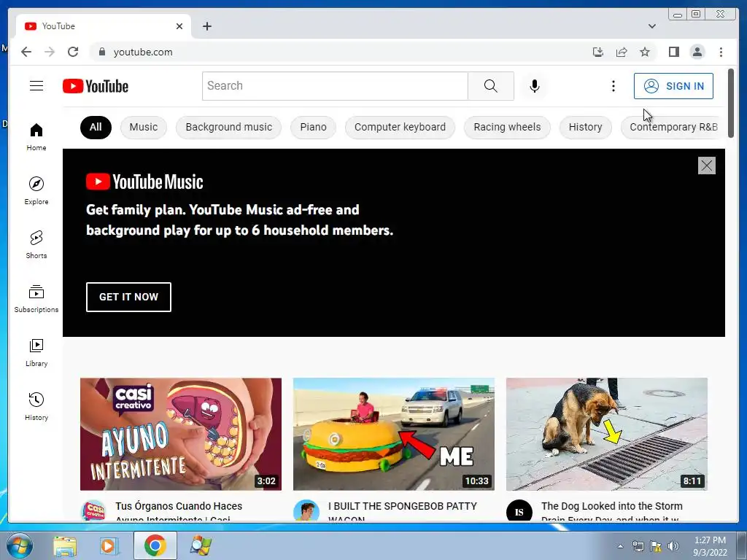The image size is (747, 560).
Task: Start voice search with microphone icon
Action: click(535, 86)
